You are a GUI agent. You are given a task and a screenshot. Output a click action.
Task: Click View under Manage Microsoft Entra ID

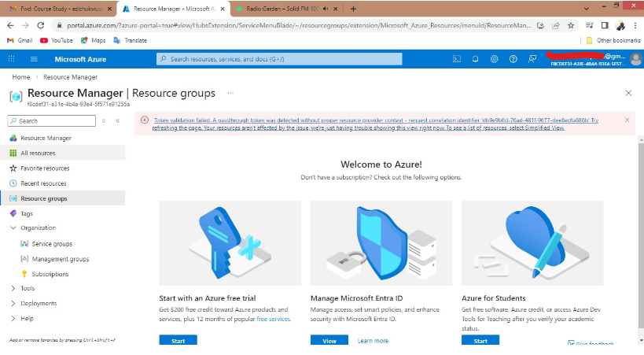329,340
